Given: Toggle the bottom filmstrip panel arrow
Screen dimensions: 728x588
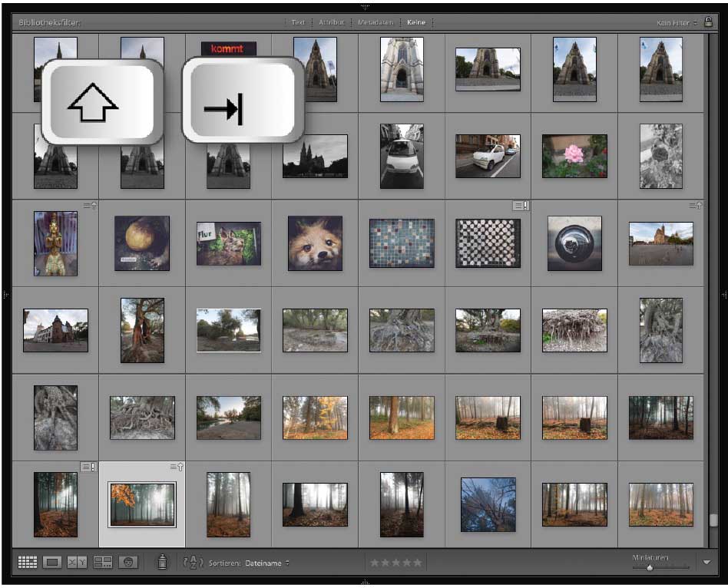Looking at the screenshot, I should click(365, 582).
